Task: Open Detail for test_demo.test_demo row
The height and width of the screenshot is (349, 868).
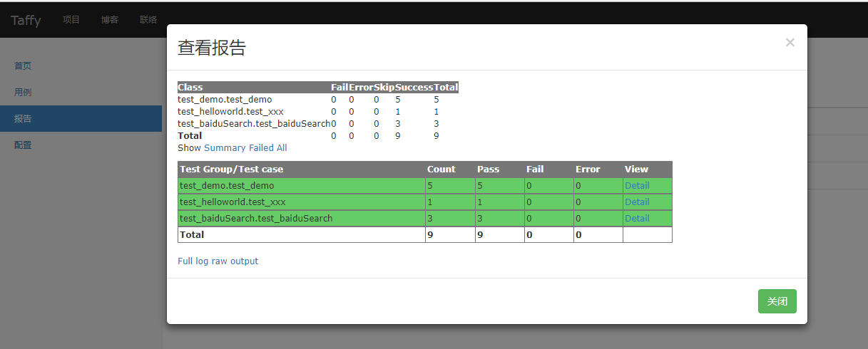Action: 637,185
